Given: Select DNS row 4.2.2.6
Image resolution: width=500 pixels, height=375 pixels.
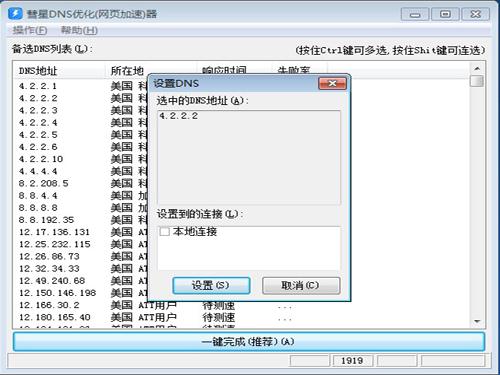Looking at the screenshot, I should [38, 147].
